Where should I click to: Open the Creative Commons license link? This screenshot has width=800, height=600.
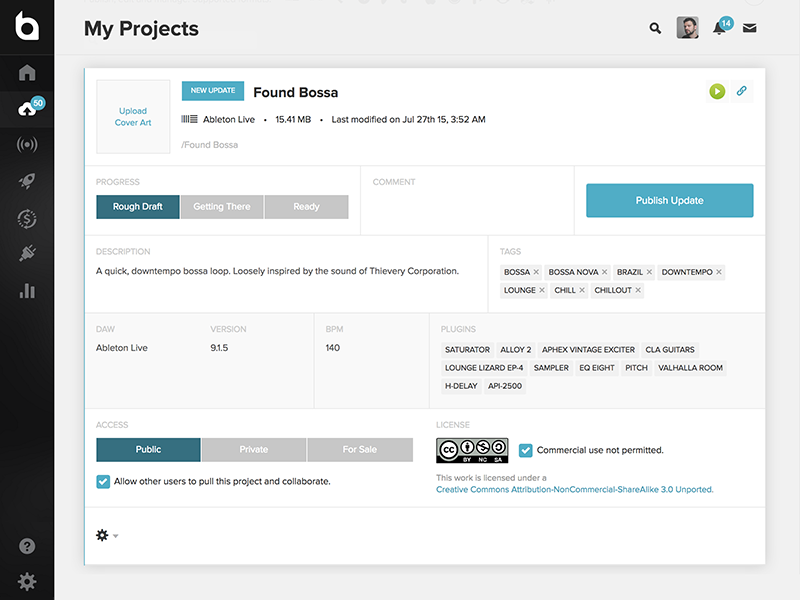[574, 490]
